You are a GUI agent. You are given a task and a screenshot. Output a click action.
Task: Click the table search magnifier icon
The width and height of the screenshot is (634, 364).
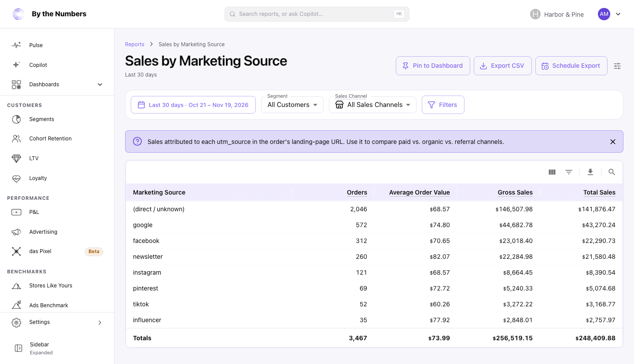click(612, 172)
